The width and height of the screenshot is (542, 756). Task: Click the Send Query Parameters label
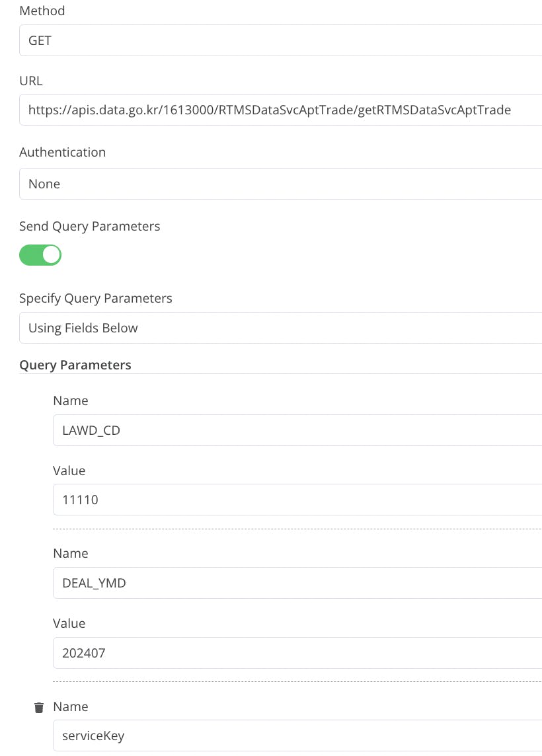[90, 226]
